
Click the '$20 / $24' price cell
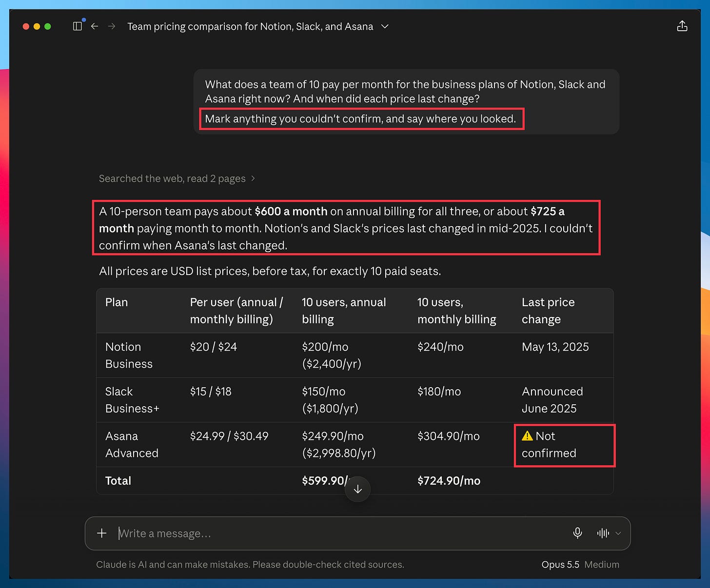214,347
